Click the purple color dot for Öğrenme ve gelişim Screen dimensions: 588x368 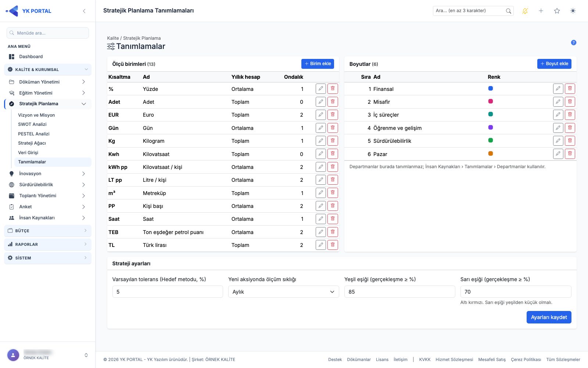tap(490, 127)
